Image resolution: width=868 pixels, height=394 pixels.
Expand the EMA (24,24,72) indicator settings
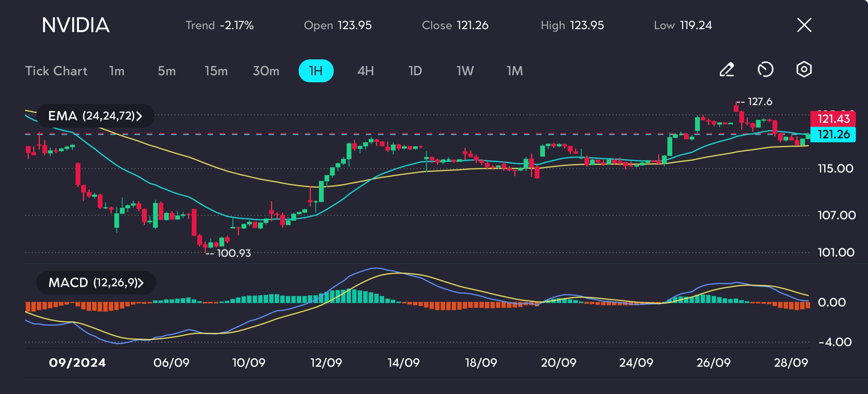96,116
